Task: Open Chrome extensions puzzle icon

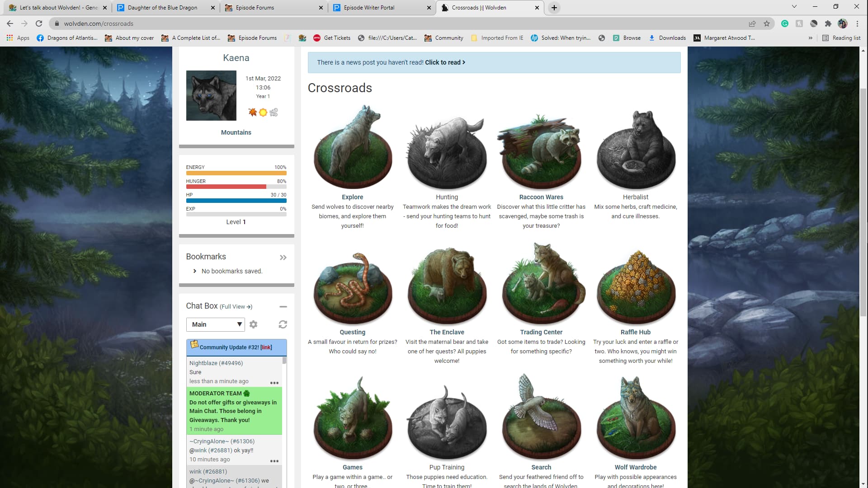Action: [x=828, y=23]
